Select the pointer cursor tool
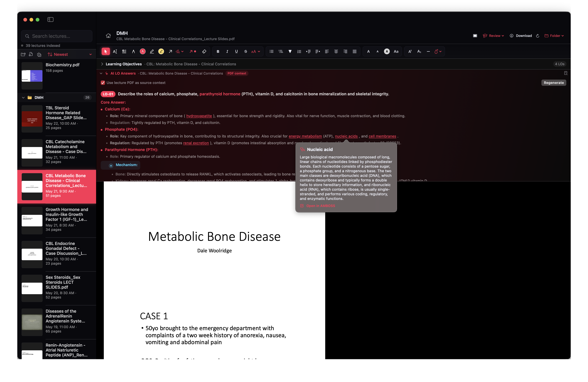Screen dimensions: 588x382 (105, 51)
